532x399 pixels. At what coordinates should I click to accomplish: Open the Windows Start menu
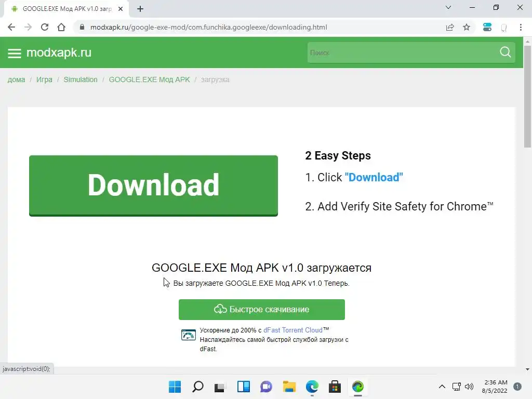coord(175,387)
